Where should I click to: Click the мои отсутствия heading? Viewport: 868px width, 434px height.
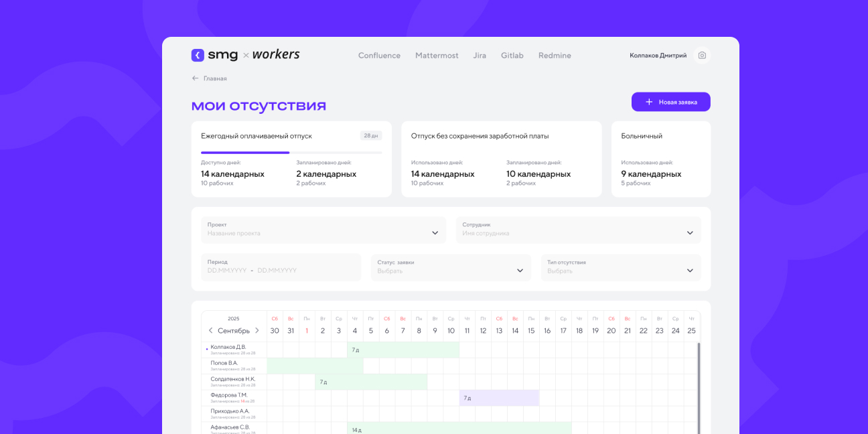coord(259,106)
